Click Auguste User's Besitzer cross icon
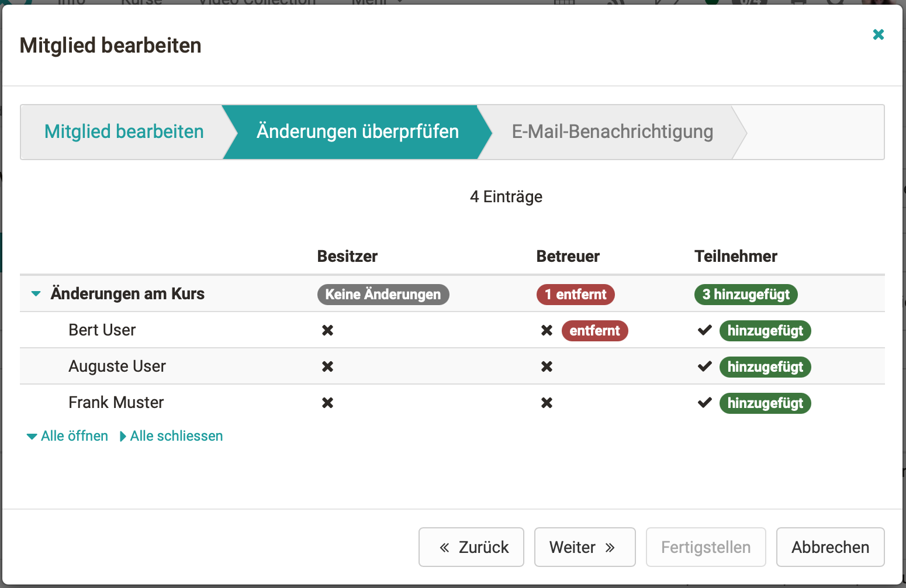 (327, 366)
